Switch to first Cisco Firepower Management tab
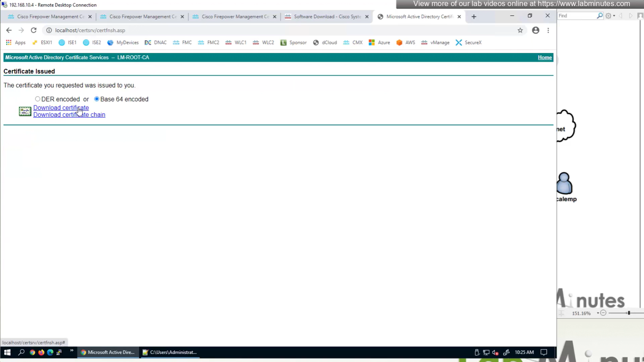 (50, 17)
